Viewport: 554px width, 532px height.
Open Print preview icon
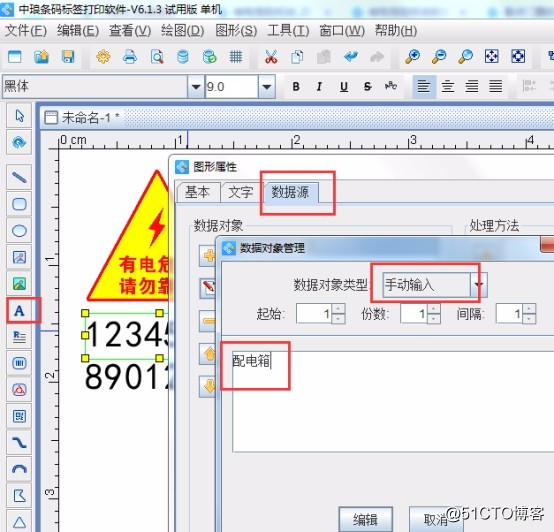(157, 57)
